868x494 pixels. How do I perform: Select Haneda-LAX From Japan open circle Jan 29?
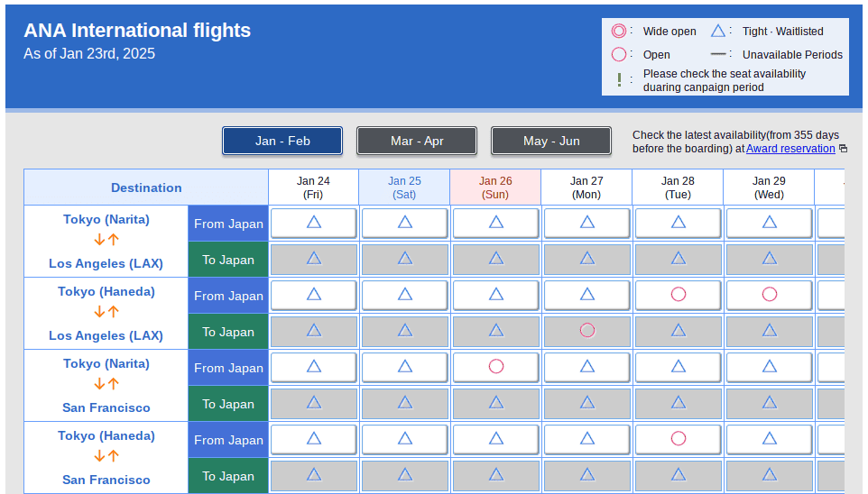770,294
